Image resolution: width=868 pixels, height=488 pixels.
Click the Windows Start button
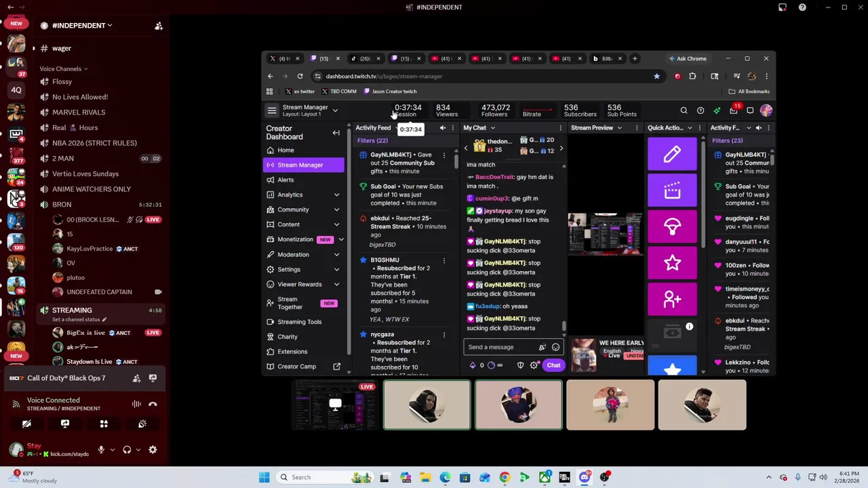pyautogui.click(x=264, y=477)
